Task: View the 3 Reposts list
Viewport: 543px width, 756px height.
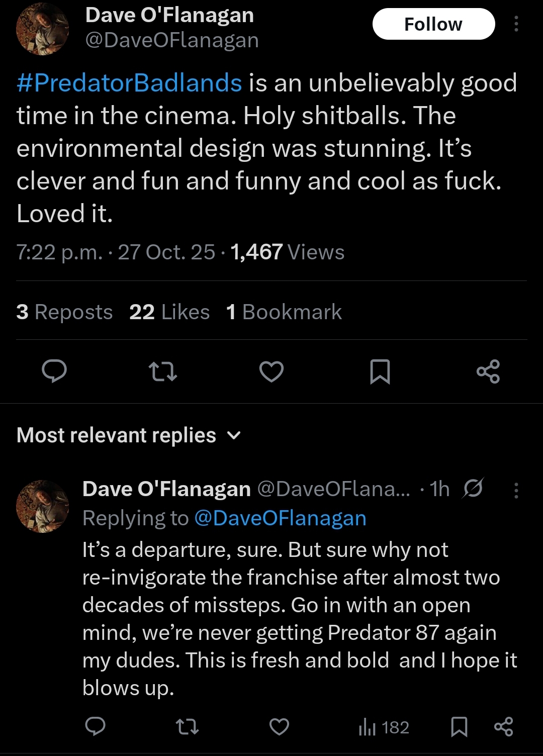Action: tap(64, 312)
